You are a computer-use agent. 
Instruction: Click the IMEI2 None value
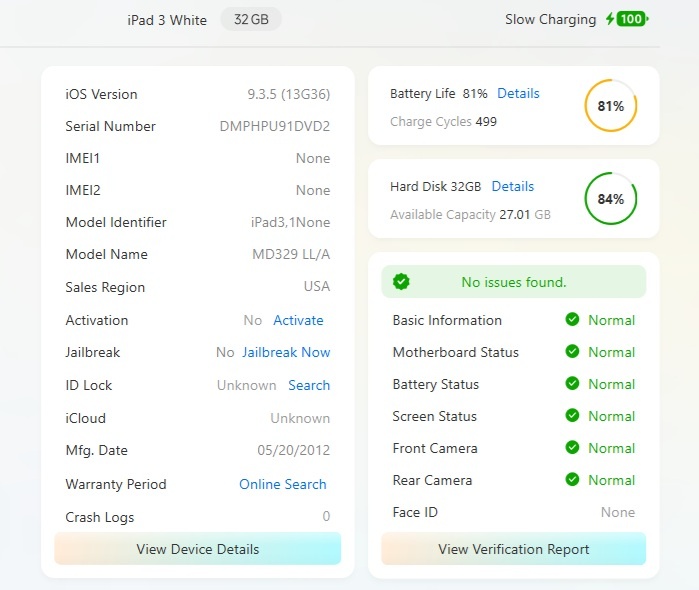tap(313, 190)
